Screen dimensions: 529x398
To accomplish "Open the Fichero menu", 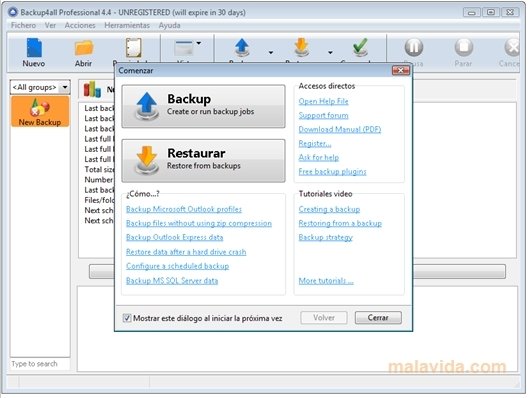I will point(23,25).
